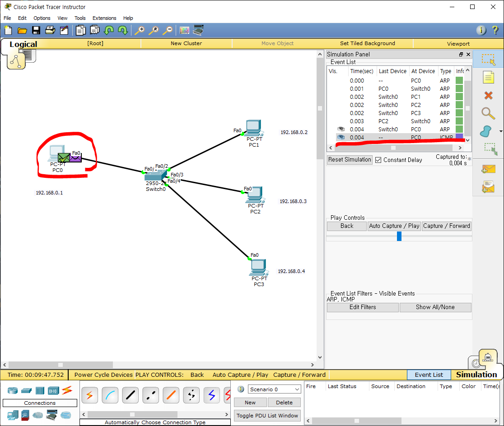Pick the orange Fiber cable connection

[171, 395]
